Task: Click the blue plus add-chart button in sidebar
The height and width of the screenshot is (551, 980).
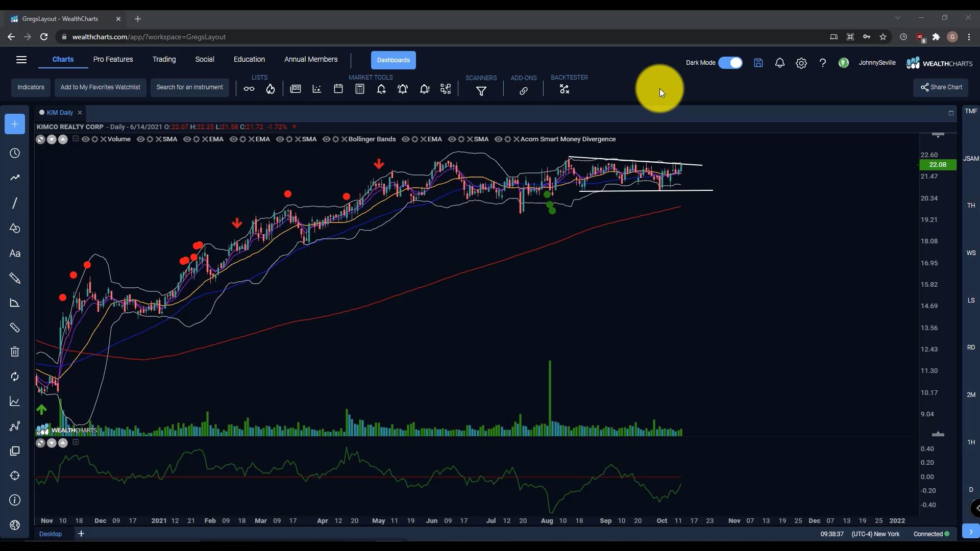Action: [x=15, y=124]
